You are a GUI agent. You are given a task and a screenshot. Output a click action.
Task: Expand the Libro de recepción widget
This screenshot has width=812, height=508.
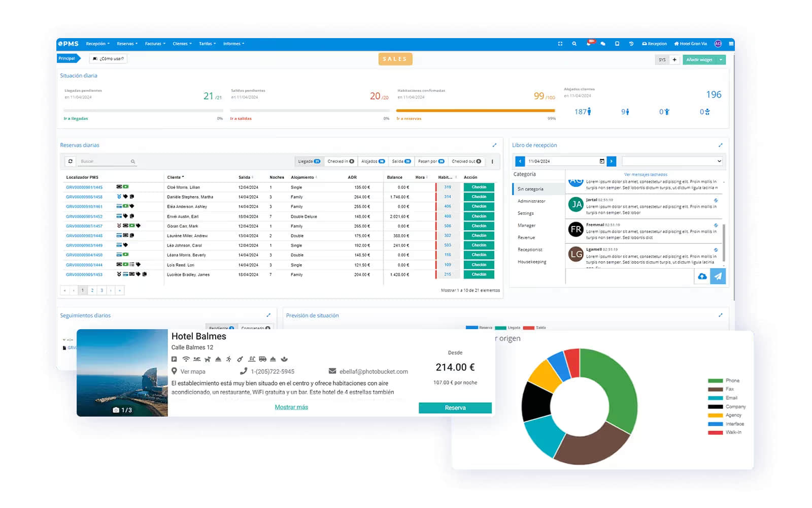(720, 145)
